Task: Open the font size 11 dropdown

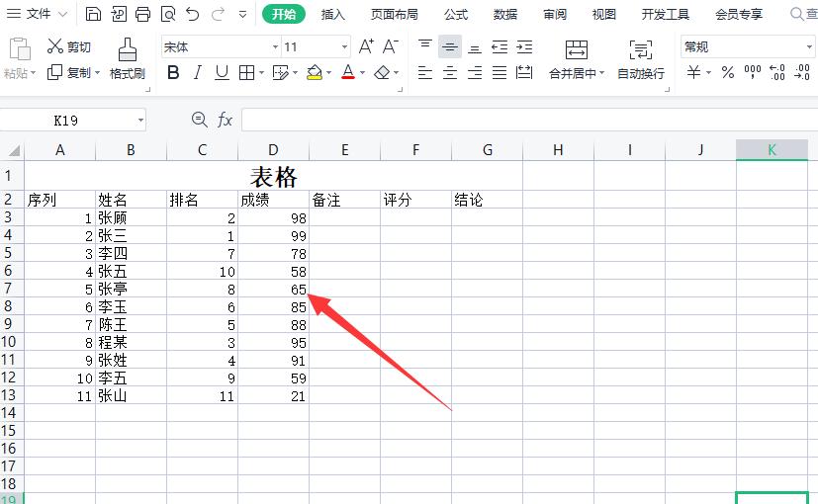Action: point(344,47)
